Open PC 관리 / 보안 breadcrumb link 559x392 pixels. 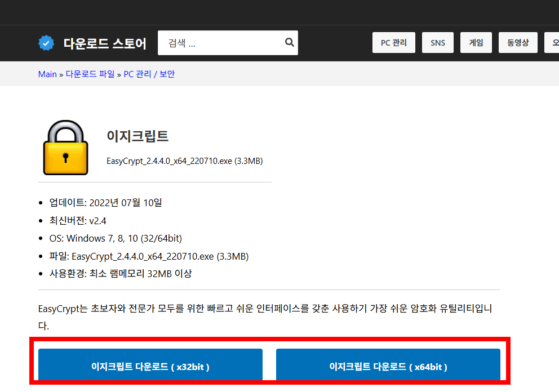pos(149,74)
